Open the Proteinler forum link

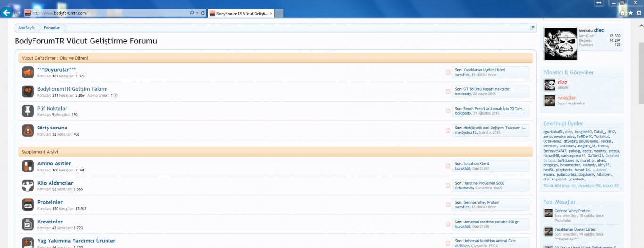click(x=50, y=202)
